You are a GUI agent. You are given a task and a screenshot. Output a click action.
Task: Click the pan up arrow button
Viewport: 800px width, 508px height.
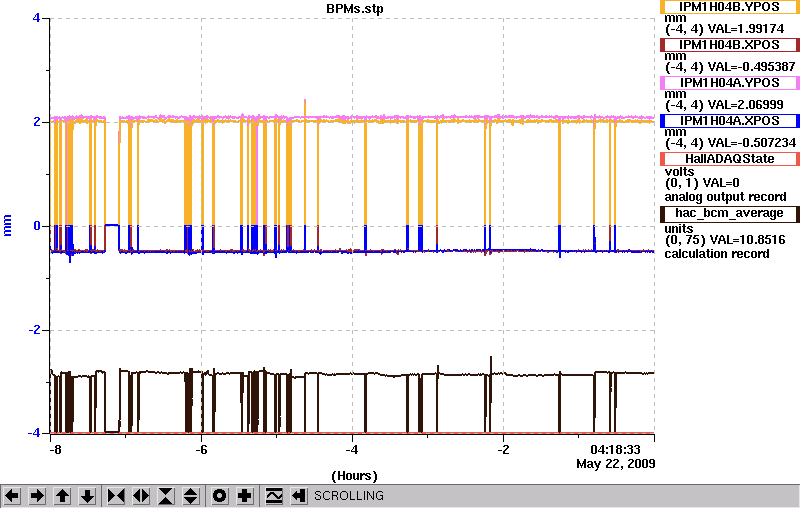point(62,496)
